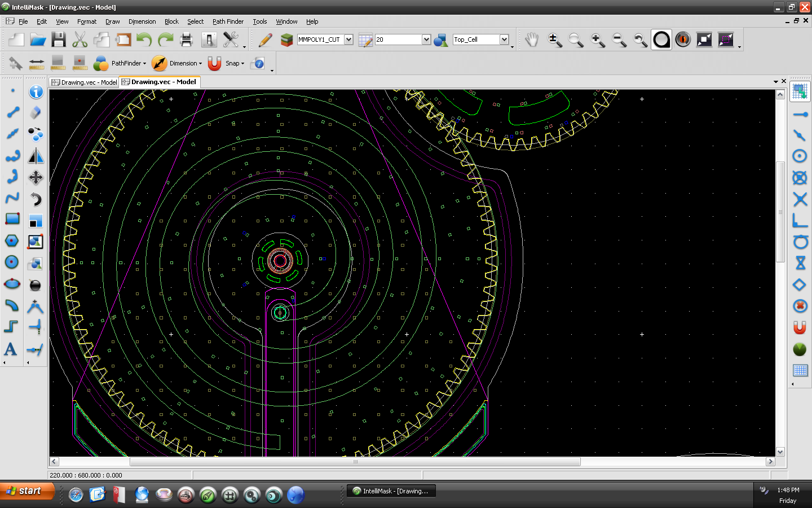
Task: Click IntelliMask taskbar button
Action: click(391, 491)
